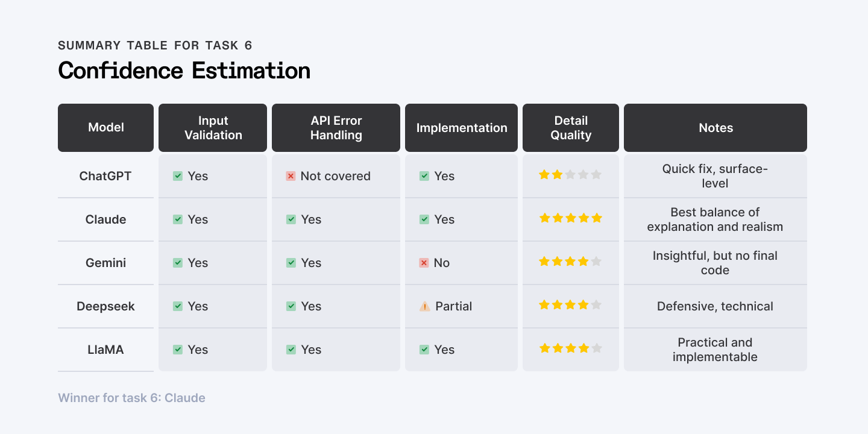
Task: Click the warning icon next to Partial
Action: [x=424, y=306]
